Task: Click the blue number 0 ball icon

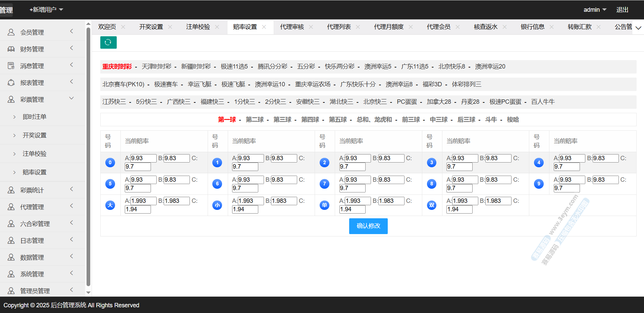Action: (x=110, y=163)
